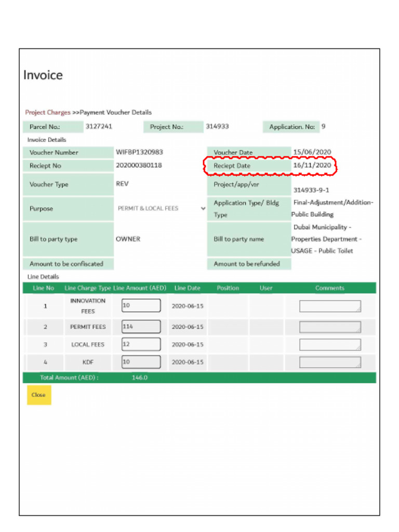Click the Position column header
The height and width of the screenshot is (532, 399).
pos(228,288)
